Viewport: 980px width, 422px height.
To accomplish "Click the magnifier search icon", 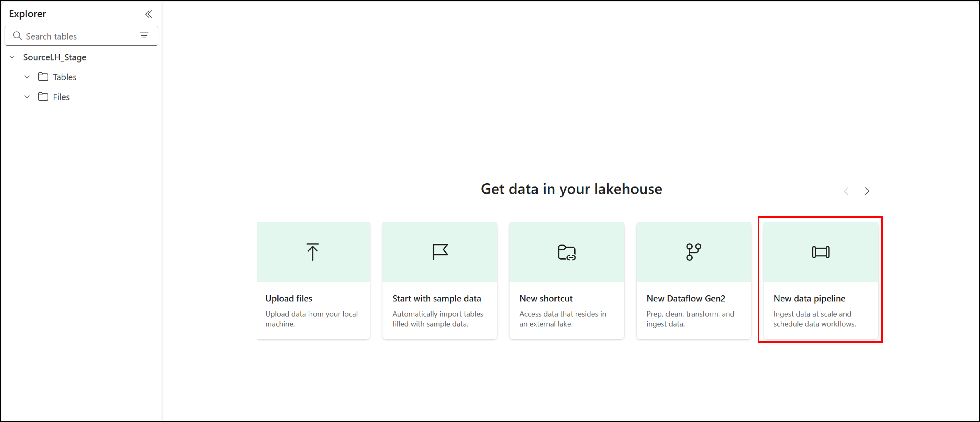I will 17,36.
